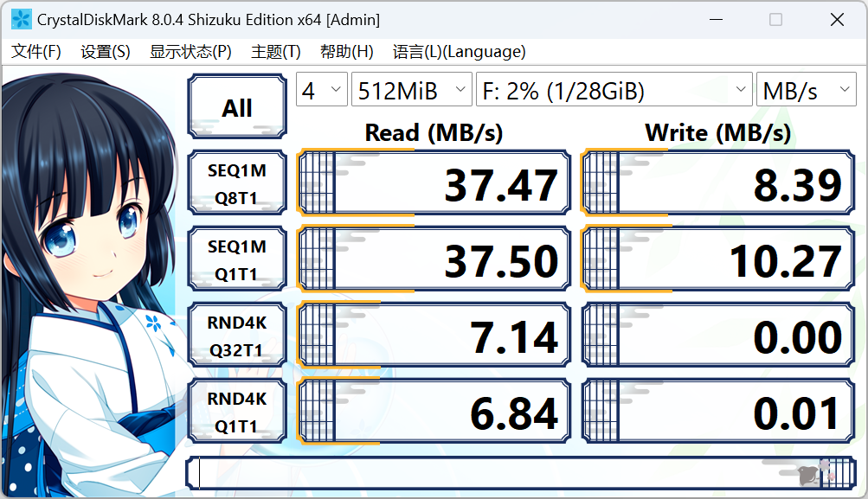Screen dimensions: 868x499
Task: Expand the F: 2% (1/28GiB) drive dropdown
Action: pyautogui.click(x=614, y=89)
